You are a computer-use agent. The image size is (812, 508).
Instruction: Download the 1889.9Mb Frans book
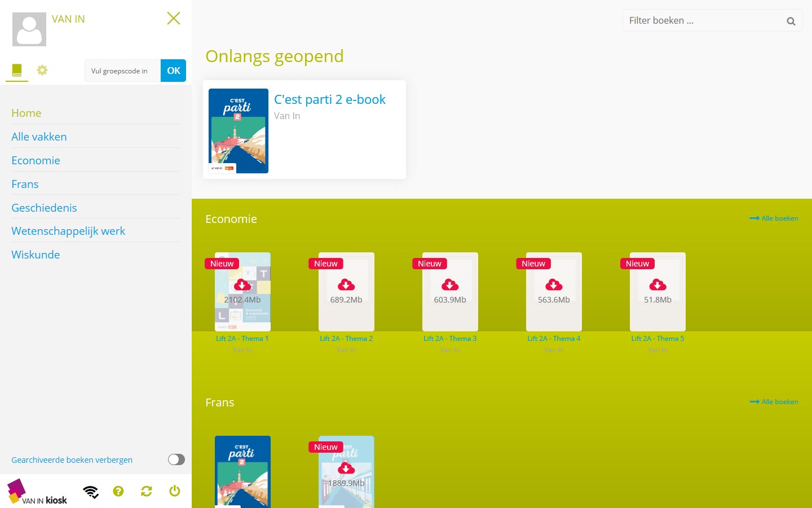[346, 468]
